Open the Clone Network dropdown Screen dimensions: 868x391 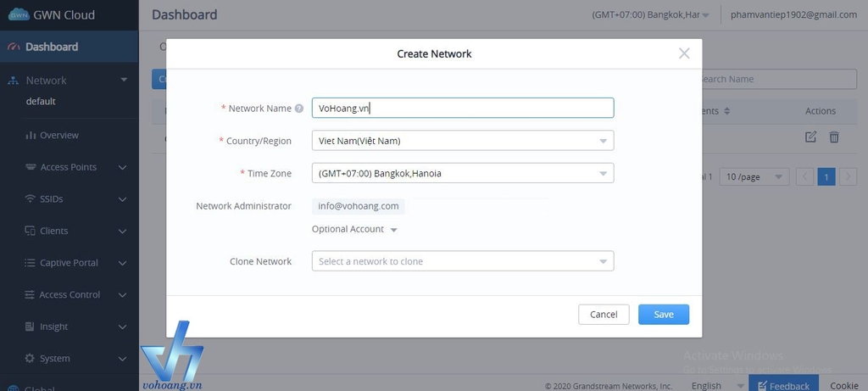[462, 261]
